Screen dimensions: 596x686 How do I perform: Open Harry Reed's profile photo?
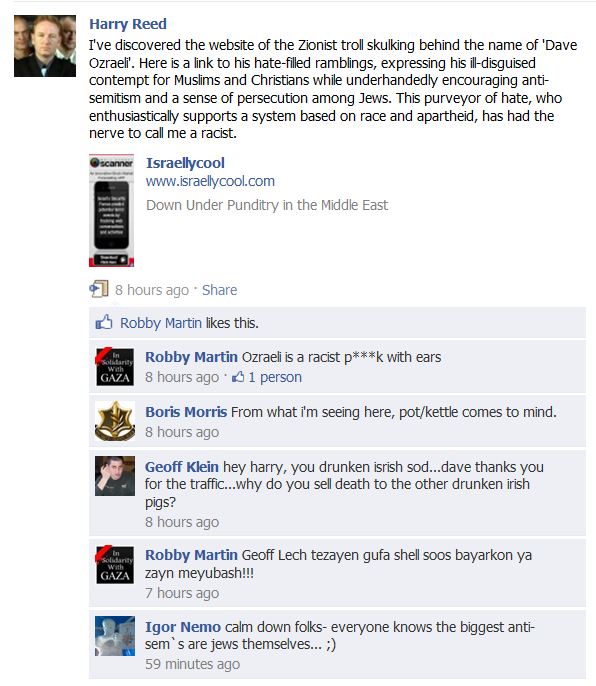tap(45, 46)
